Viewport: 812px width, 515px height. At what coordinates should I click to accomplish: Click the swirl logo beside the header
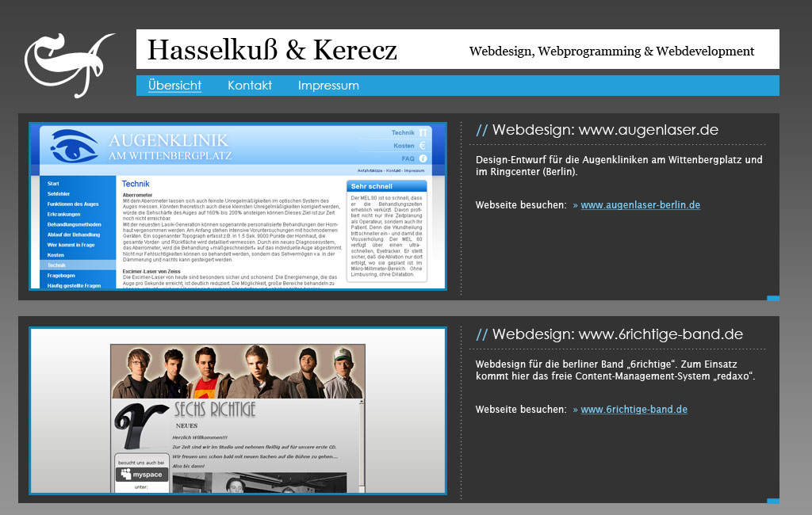(69, 65)
